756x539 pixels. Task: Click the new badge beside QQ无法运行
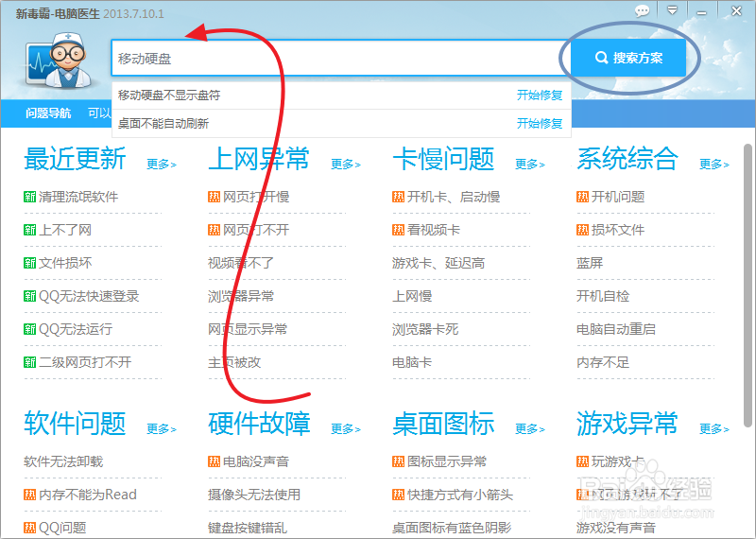pos(30,330)
